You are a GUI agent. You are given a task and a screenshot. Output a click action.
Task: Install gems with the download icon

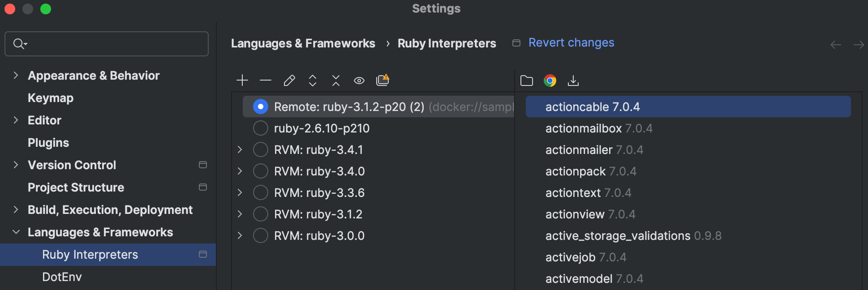pyautogui.click(x=574, y=81)
